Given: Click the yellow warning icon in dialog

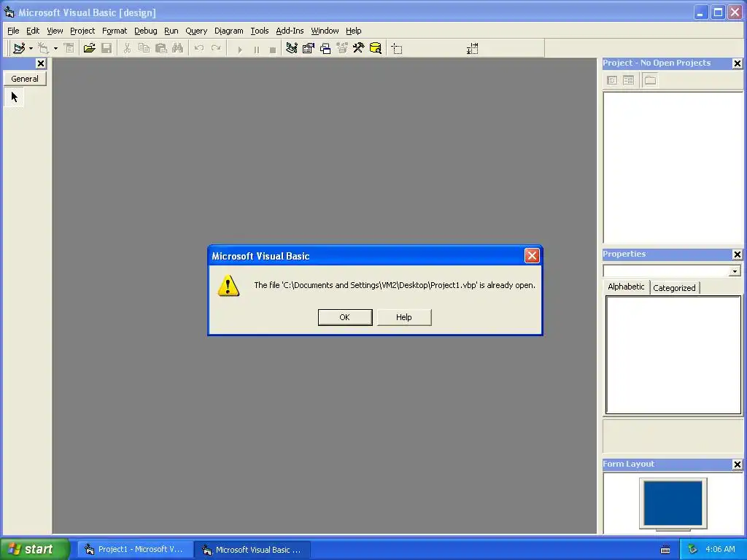Looking at the screenshot, I should click(x=228, y=285).
